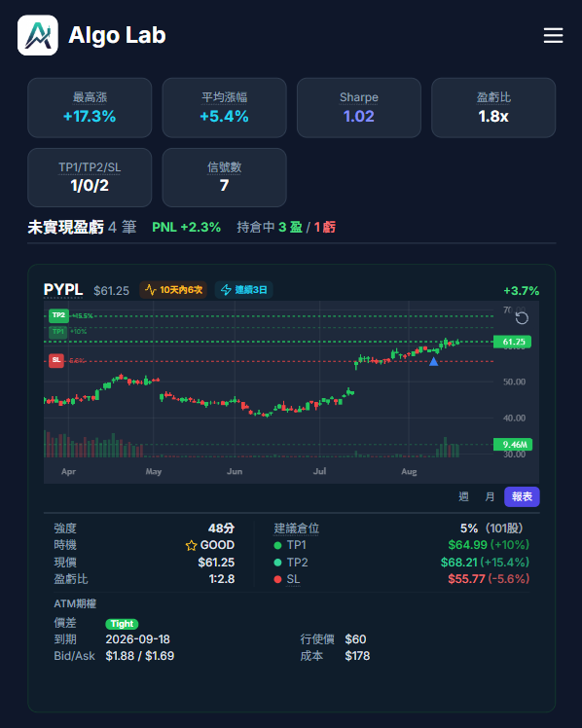This screenshot has width=582, height=728.
Task: Click the 最高漲 +17.3% stat card
Action: (90, 108)
